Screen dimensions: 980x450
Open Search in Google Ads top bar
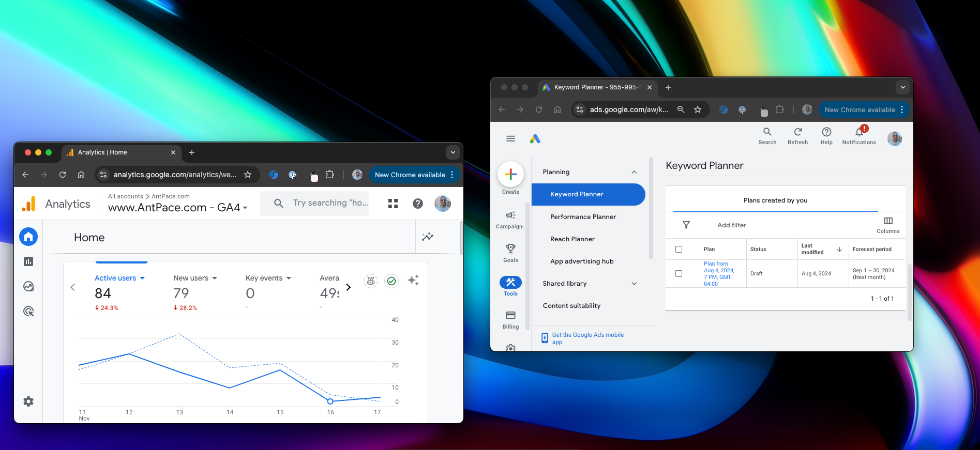(x=767, y=136)
